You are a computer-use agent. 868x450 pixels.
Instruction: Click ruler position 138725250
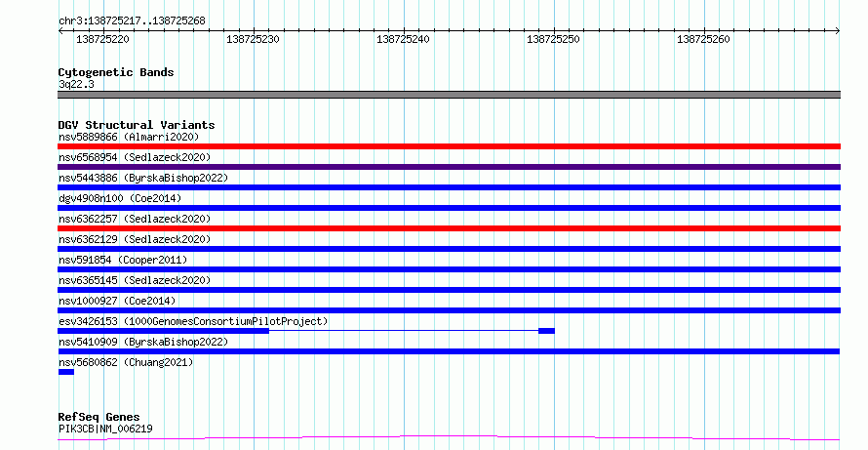coord(553,39)
